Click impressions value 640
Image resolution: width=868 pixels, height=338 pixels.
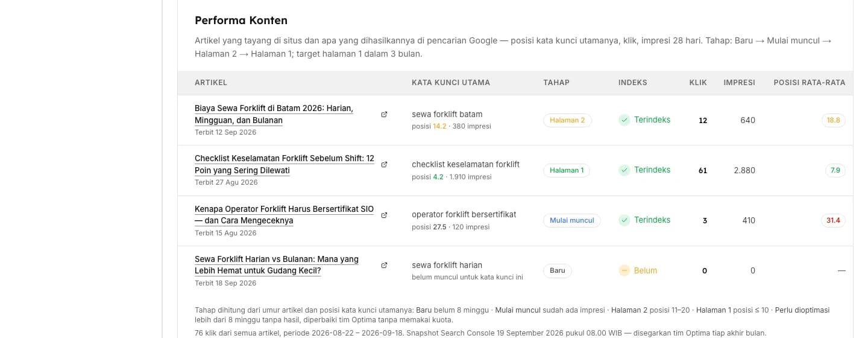point(747,120)
